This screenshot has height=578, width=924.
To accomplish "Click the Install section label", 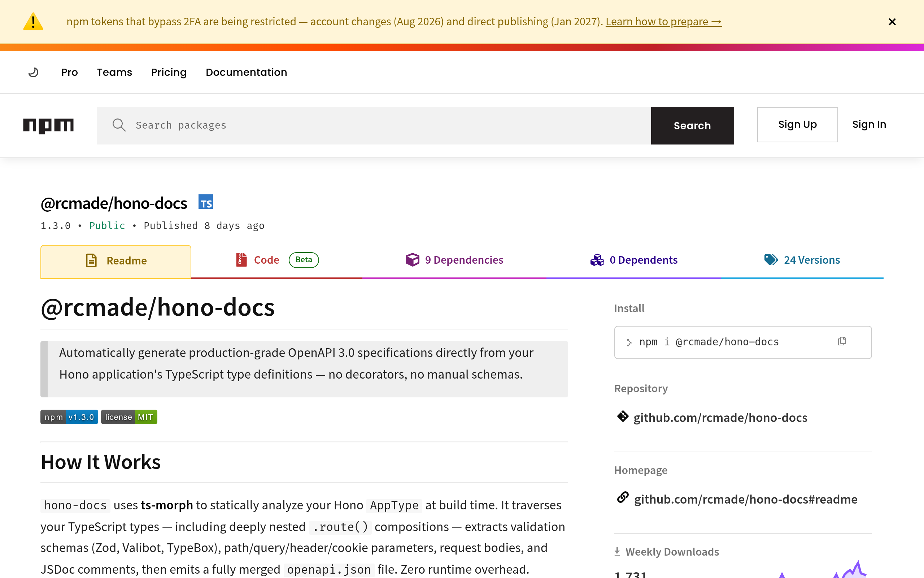I will (629, 309).
